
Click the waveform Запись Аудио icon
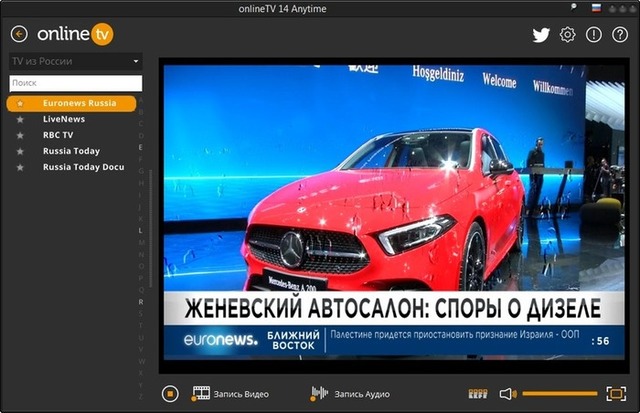319,394
